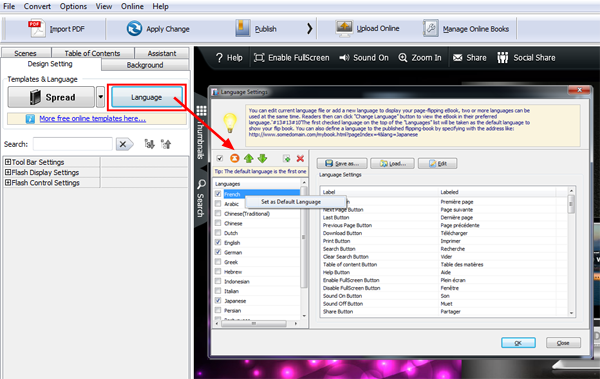Uncheck the English language checkbox
Viewport: 600px width, 379px height.
point(218,242)
